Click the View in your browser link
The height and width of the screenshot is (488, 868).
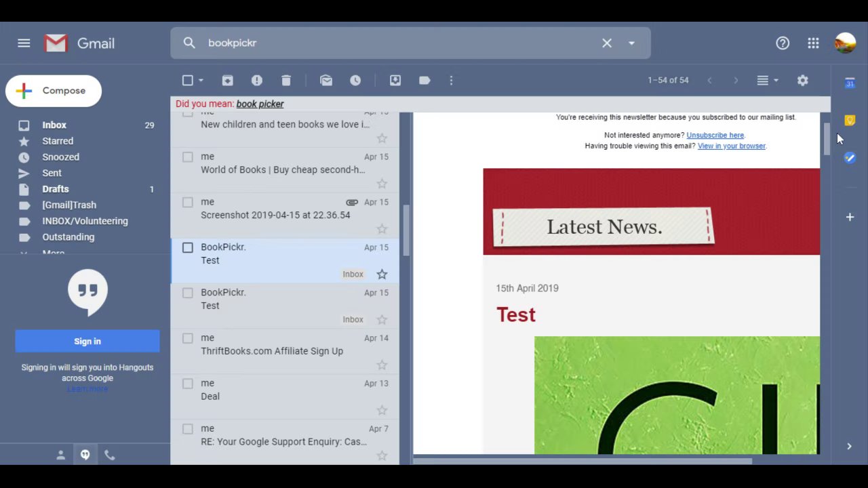(731, 146)
